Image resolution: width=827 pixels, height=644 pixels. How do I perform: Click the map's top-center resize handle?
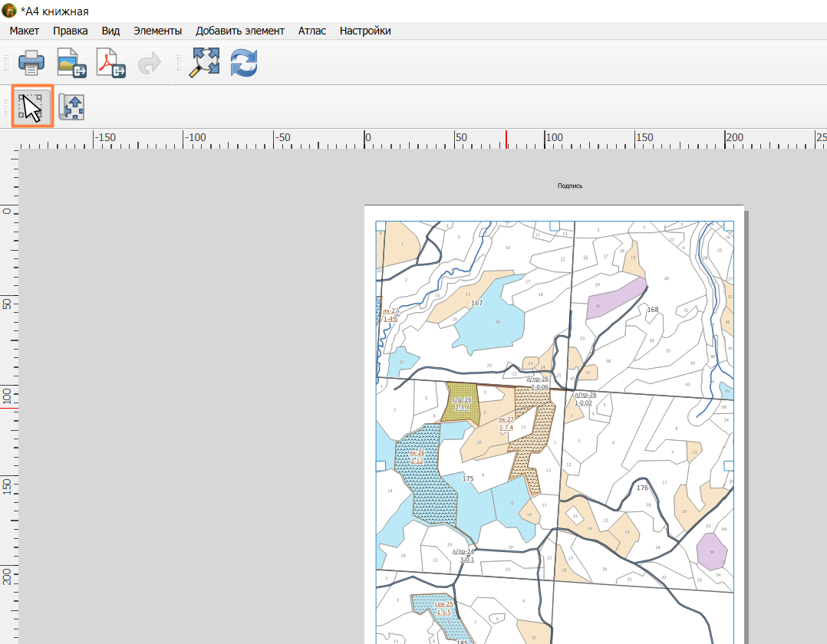(x=555, y=226)
